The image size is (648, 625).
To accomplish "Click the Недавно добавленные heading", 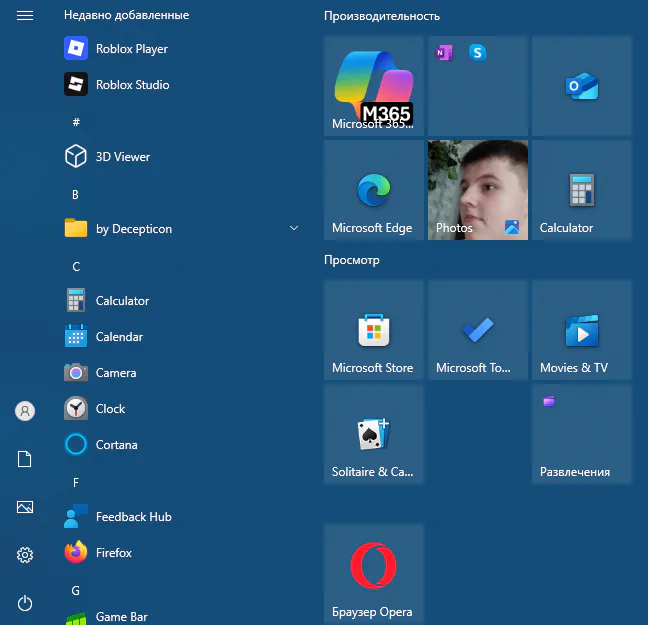I will 126,15.
